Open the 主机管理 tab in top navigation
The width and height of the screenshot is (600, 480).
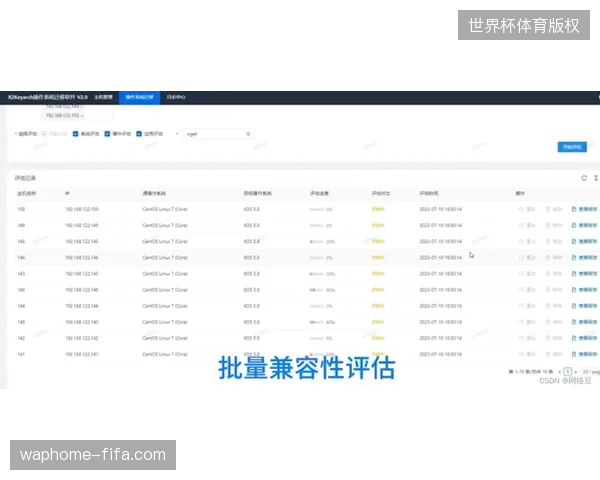pos(103,97)
